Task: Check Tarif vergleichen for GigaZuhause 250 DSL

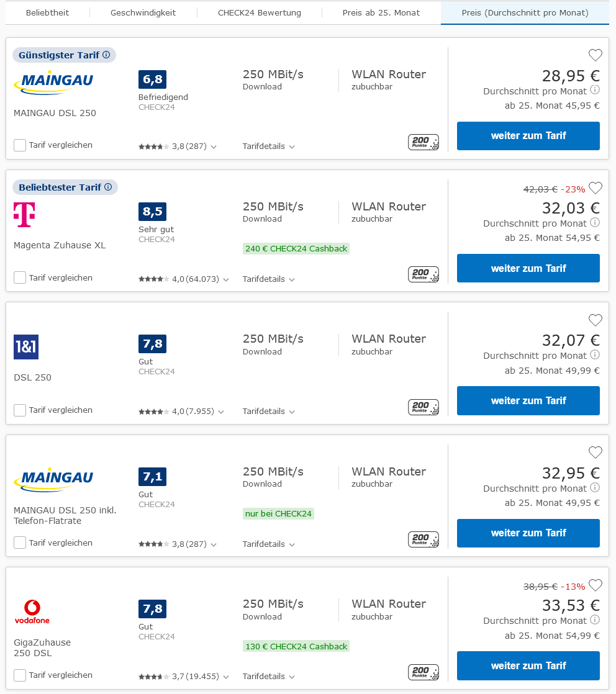Action: tap(19, 675)
